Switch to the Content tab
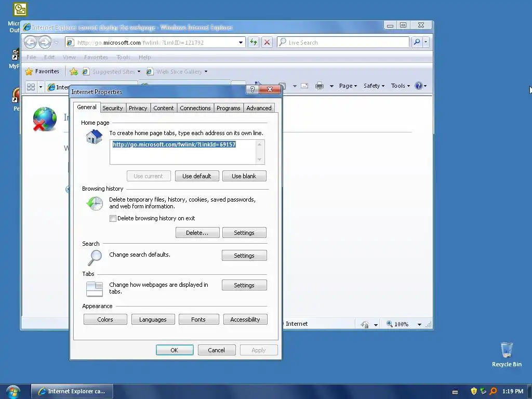Screen dimensions: 532x399 [163, 108]
